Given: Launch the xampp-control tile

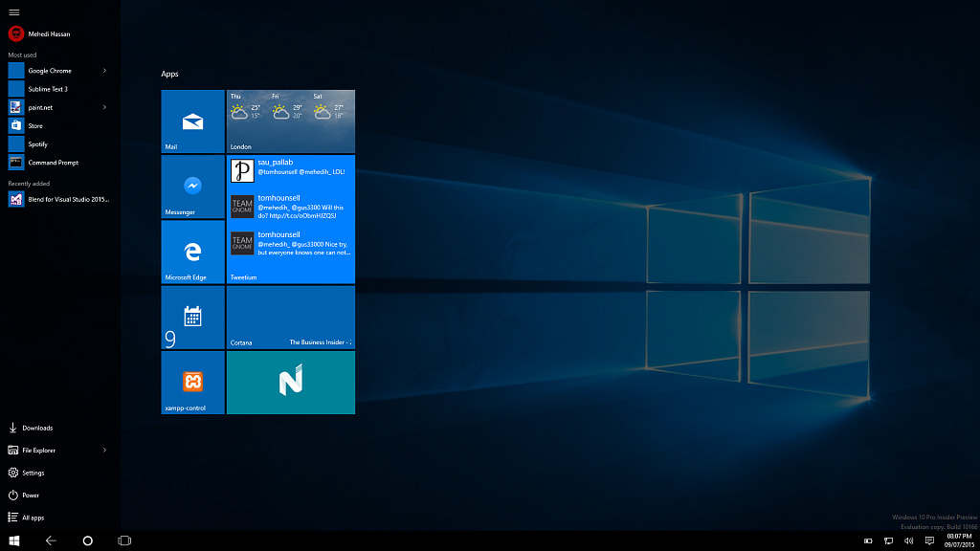Looking at the screenshot, I should click(192, 383).
